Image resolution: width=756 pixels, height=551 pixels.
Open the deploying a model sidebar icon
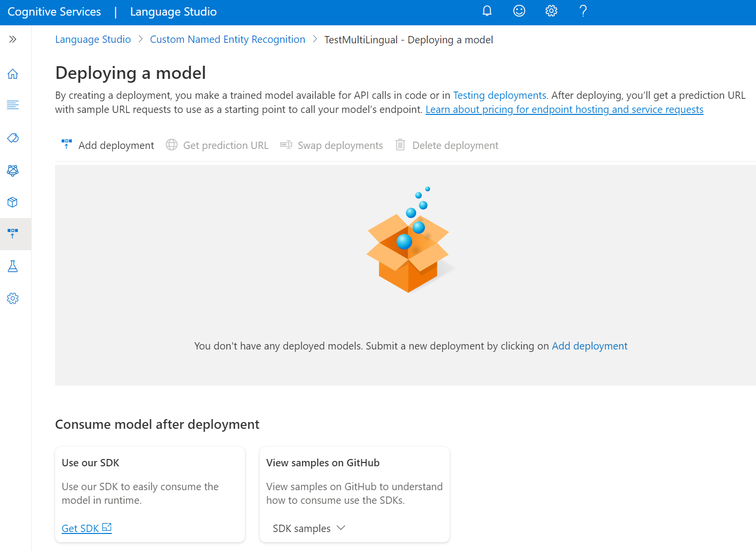[x=13, y=234]
